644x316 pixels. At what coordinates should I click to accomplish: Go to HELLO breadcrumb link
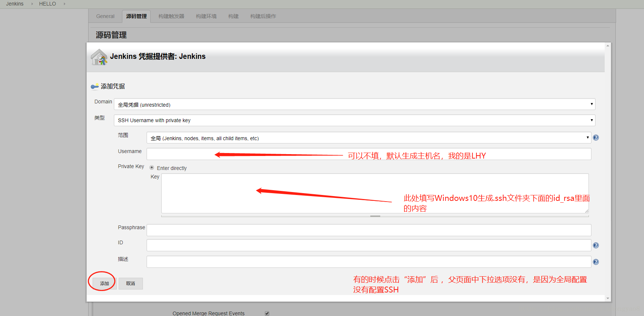tap(47, 4)
